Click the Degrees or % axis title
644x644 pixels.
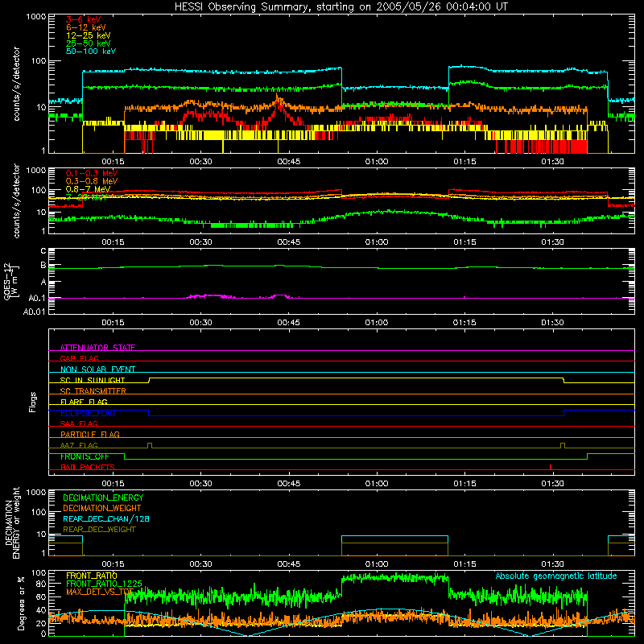click(21, 603)
